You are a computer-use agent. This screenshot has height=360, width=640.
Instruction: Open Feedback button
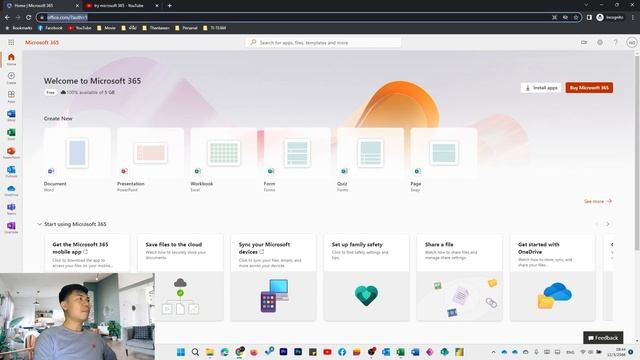[x=603, y=338]
